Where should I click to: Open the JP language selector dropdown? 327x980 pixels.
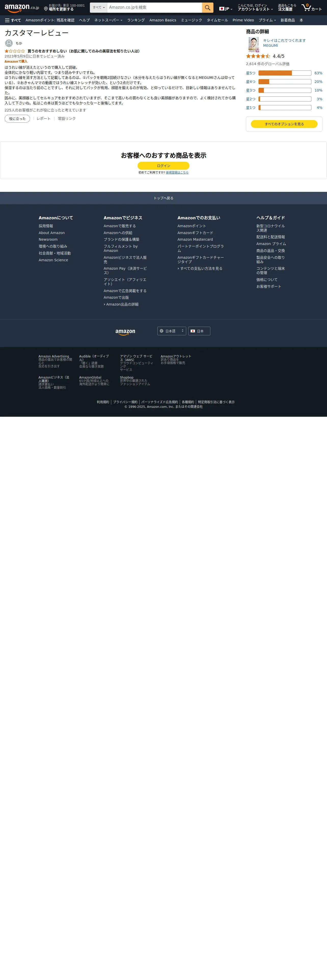[x=226, y=9]
